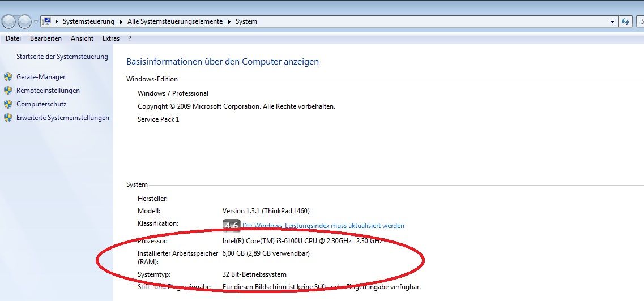The width and height of the screenshot is (644, 301).
Task: Open the Extras menu
Action: pos(111,38)
